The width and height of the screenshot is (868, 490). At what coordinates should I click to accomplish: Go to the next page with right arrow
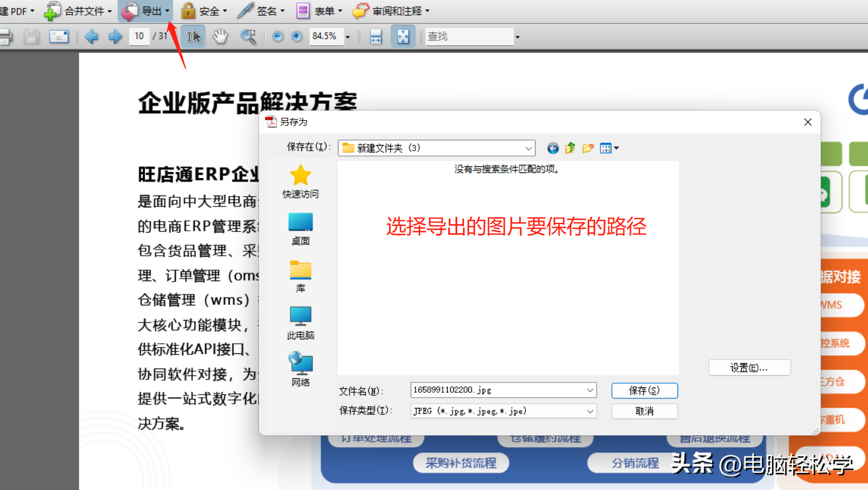115,36
